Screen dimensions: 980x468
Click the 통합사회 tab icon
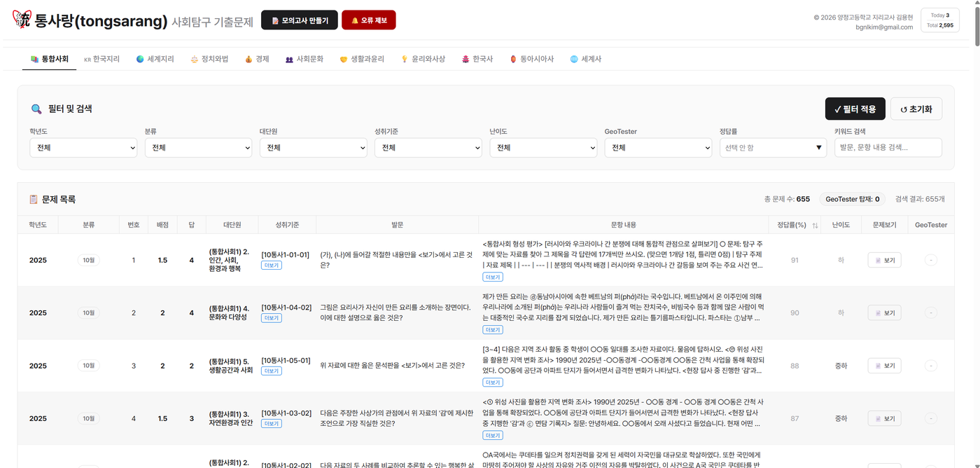click(34, 60)
